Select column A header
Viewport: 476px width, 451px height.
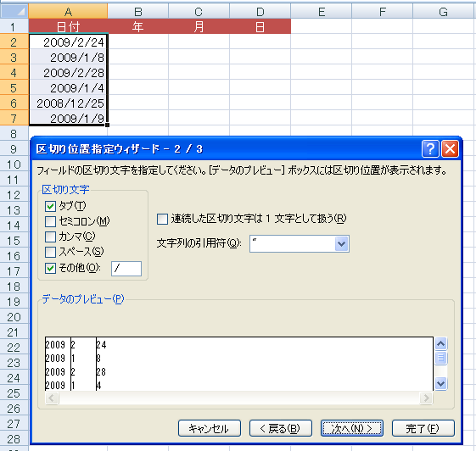click(x=68, y=12)
